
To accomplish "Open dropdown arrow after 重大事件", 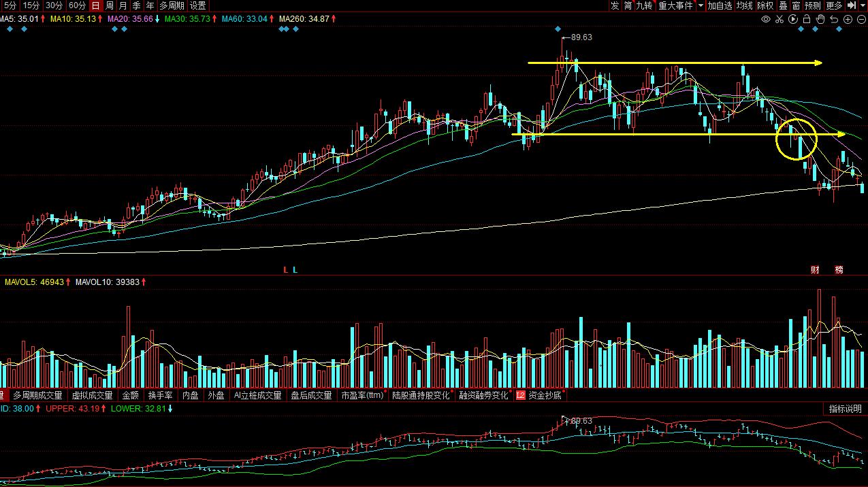I will coord(701,5).
